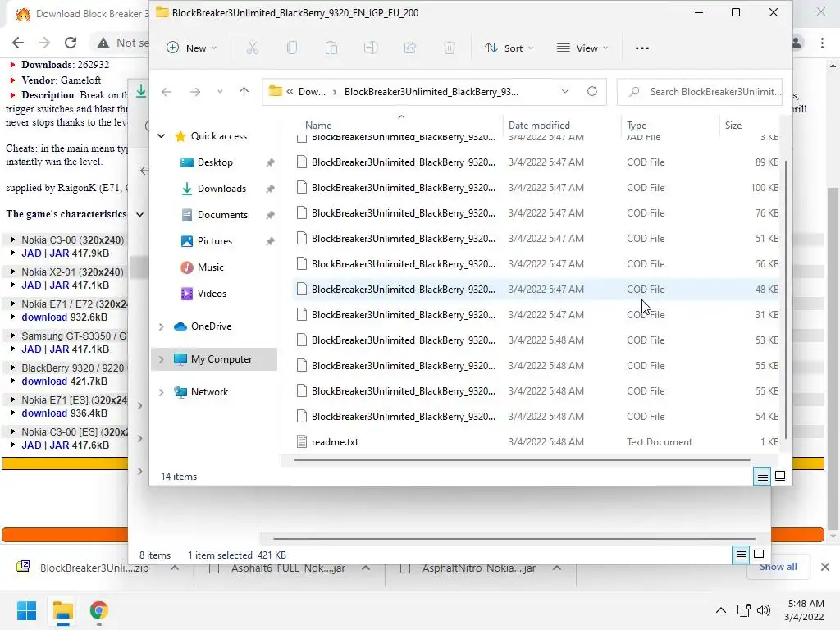The height and width of the screenshot is (630, 840).
Task: Switch front window to details view icon
Action: pyautogui.click(x=762, y=476)
